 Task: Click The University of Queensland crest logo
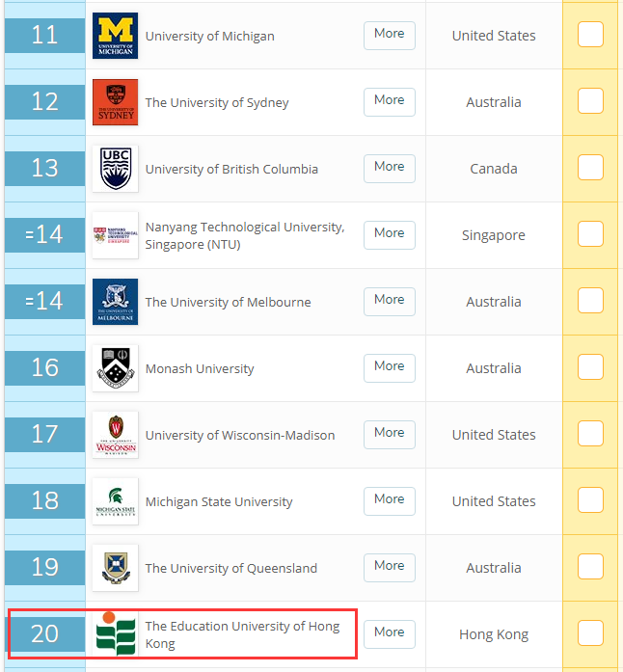pos(115,568)
